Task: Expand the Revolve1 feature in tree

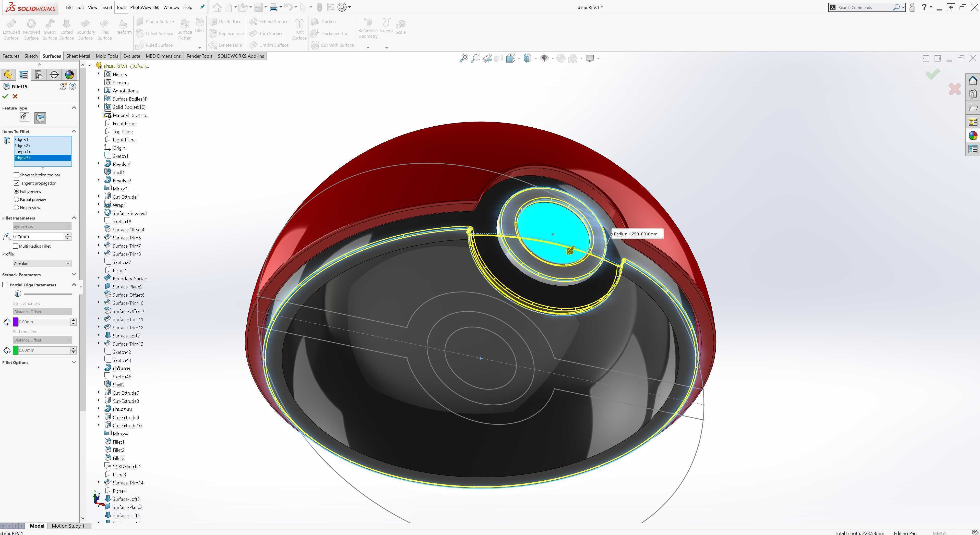Action: (99, 164)
